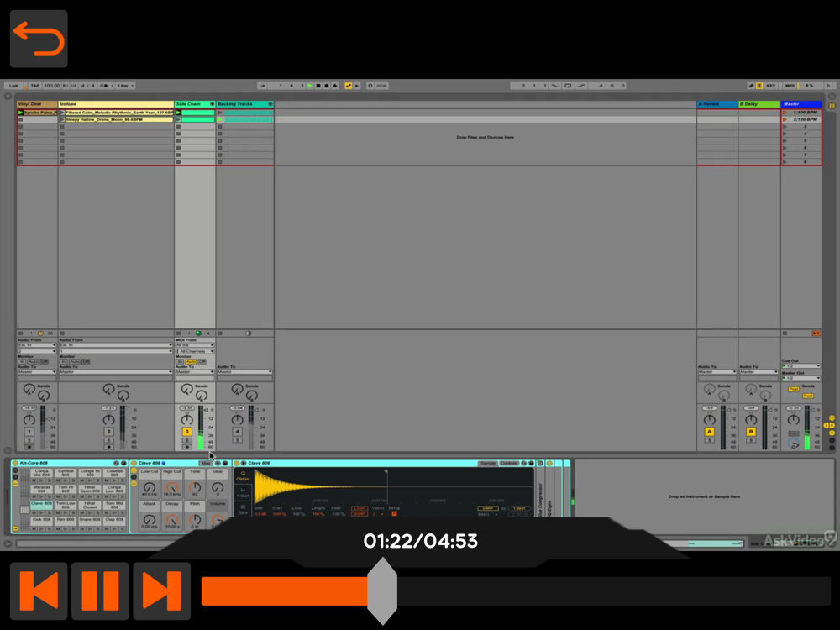
Task: Toggle track 1 activator button
Action: [x=29, y=432]
